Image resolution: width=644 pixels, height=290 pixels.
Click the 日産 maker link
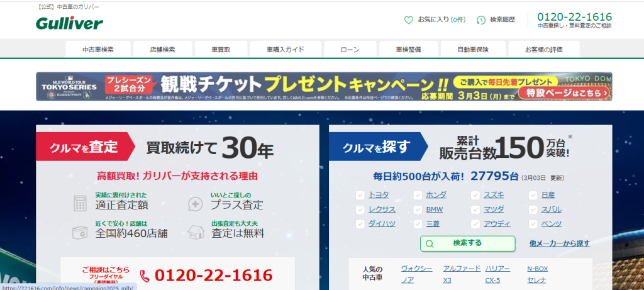click(548, 195)
